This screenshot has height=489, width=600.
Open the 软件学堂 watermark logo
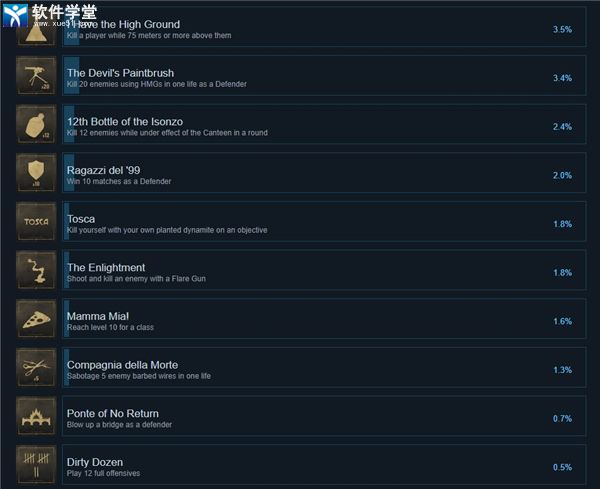50,15
